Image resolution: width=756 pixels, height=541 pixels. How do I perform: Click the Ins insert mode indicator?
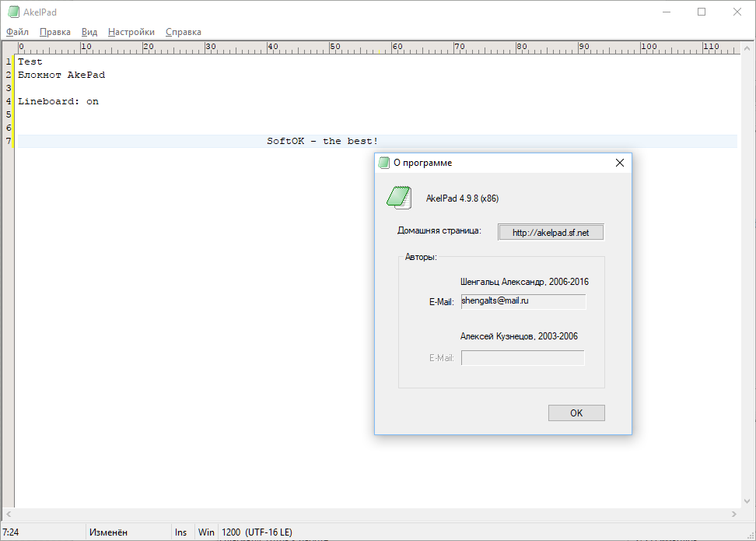point(180,532)
